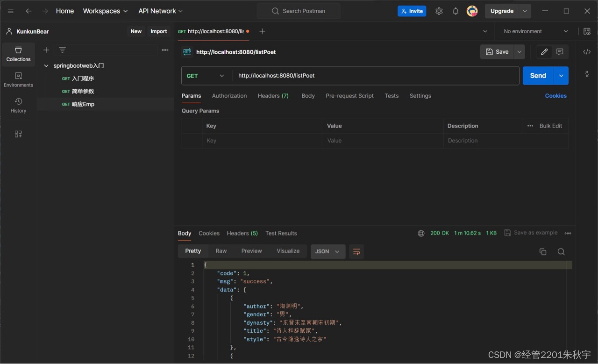This screenshot has height=364, width=598.
Task: Open the request Settings tab
Action: pos(420,96)
